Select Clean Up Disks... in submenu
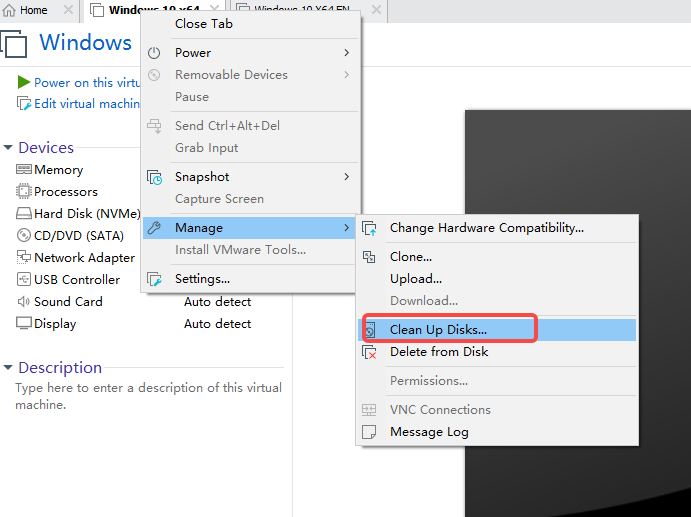 tap(497, 330)
